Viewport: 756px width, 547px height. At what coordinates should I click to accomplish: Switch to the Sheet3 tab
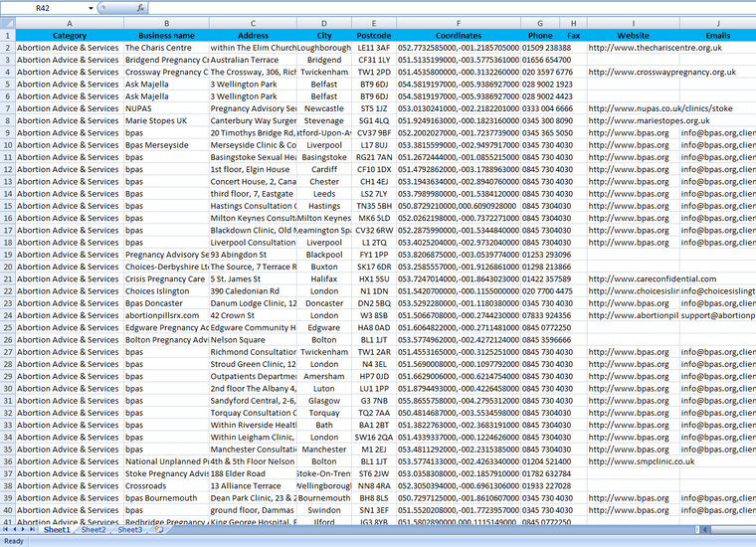130,530
